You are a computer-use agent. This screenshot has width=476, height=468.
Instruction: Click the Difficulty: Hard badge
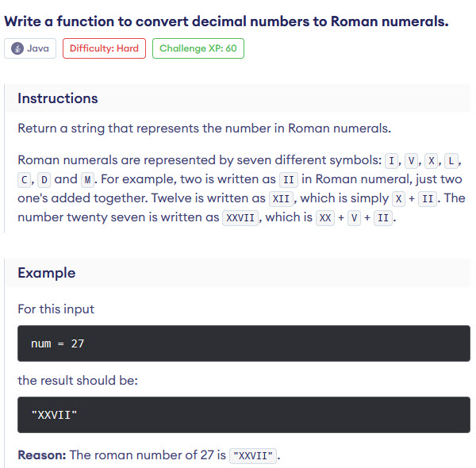click(x=104, y=48)
